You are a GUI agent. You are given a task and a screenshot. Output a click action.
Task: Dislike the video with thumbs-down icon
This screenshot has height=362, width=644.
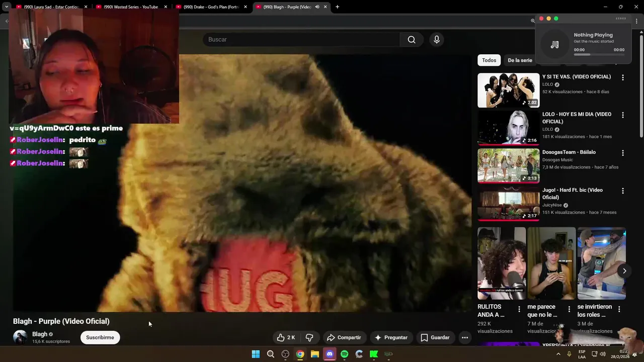[309, 337]
